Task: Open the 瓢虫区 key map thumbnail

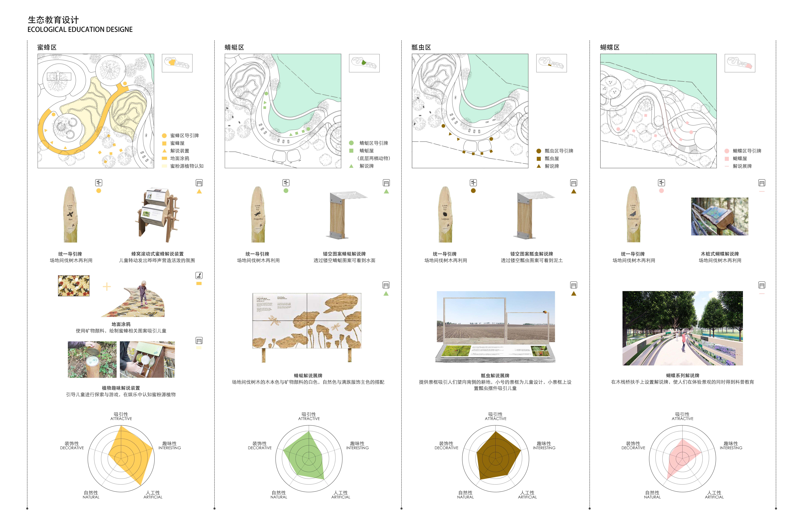Action: click(552, 63)
